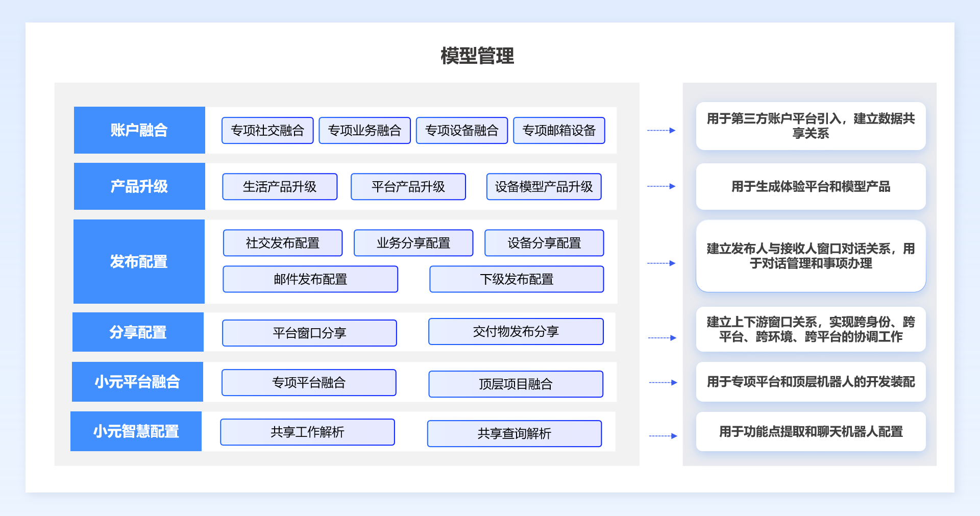
Task: Click the 邮件发布配置 box
Action: pos(310,279)
